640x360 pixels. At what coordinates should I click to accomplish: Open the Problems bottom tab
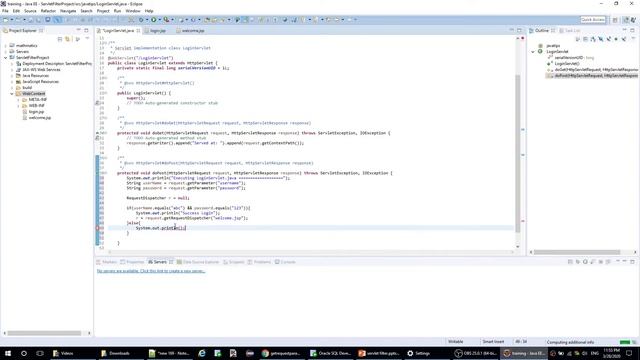click(x=259, y=262)
